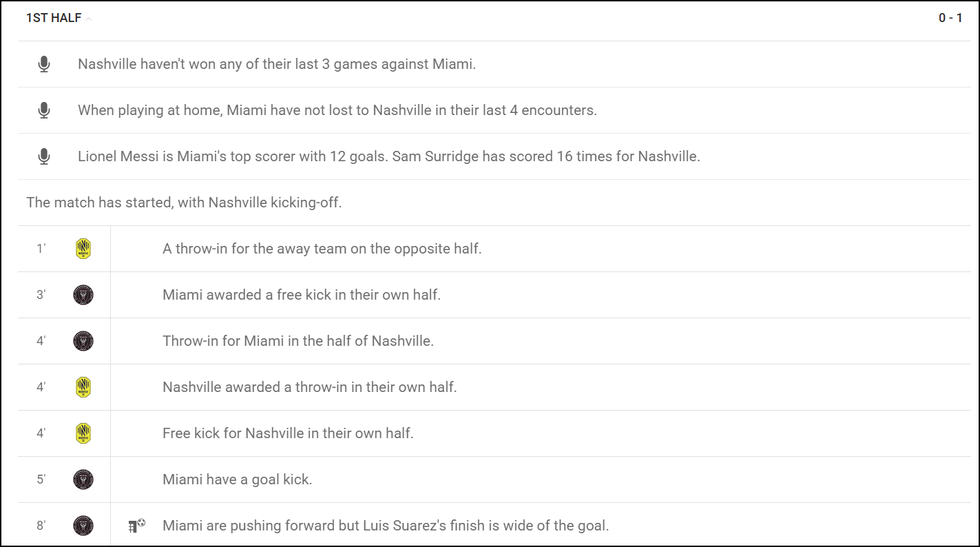Viewport: 980px width, 547px height.
Task: Click the 3' minute marker
Action: tap(41, 295)
